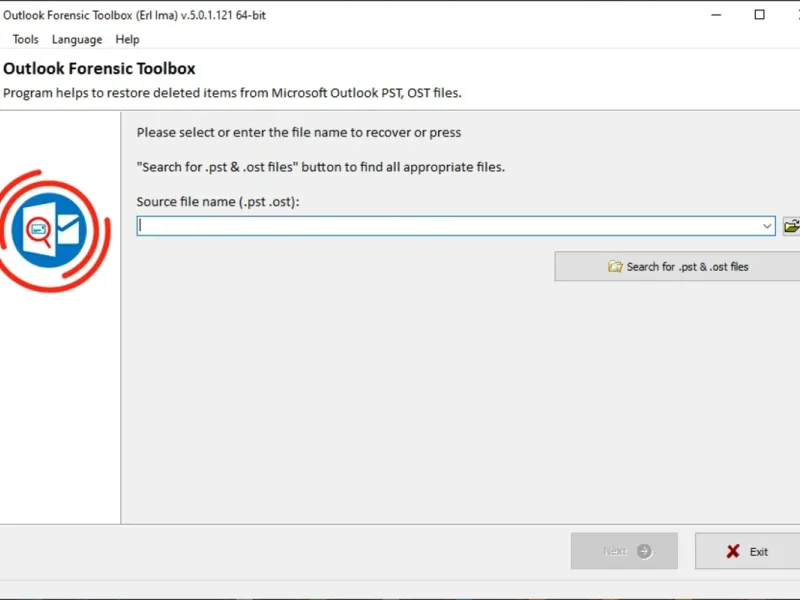Click the Search for .pst & .ost files button

tap(678, 266)
